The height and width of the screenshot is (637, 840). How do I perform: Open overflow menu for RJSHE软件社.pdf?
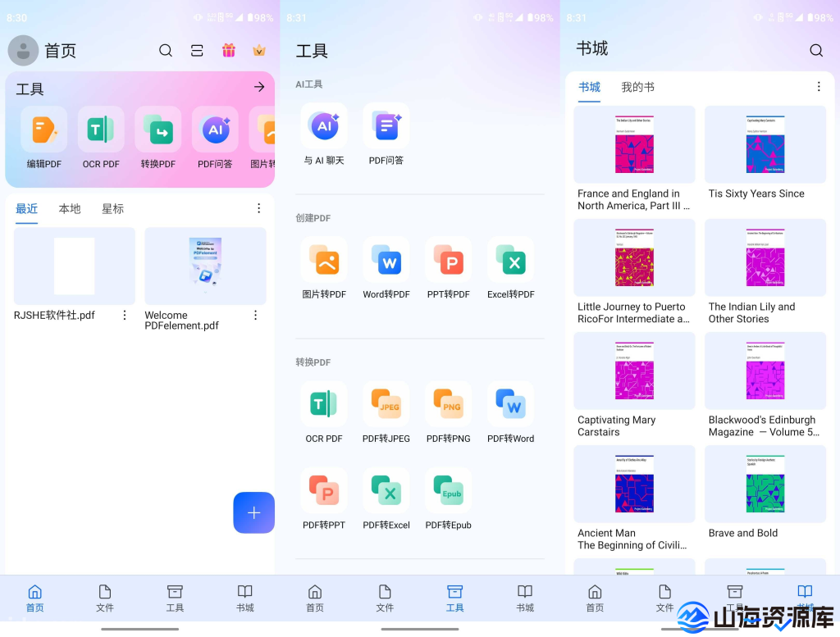tap(124, 315)
